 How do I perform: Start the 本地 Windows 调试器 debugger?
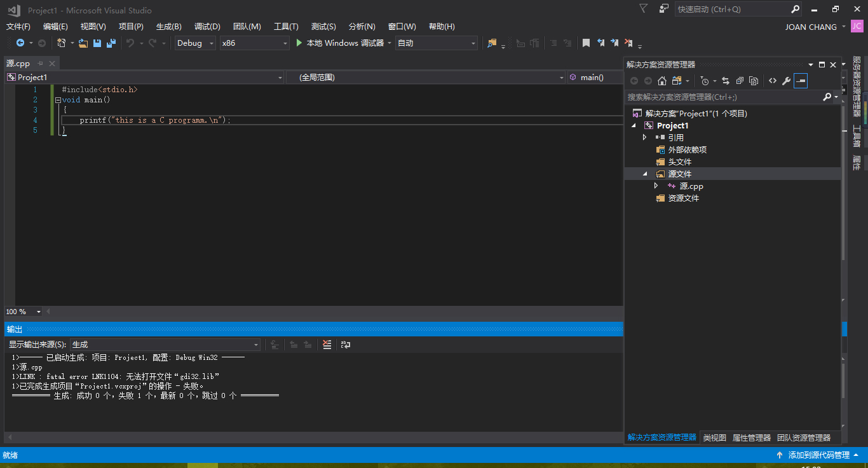point(339,43)
